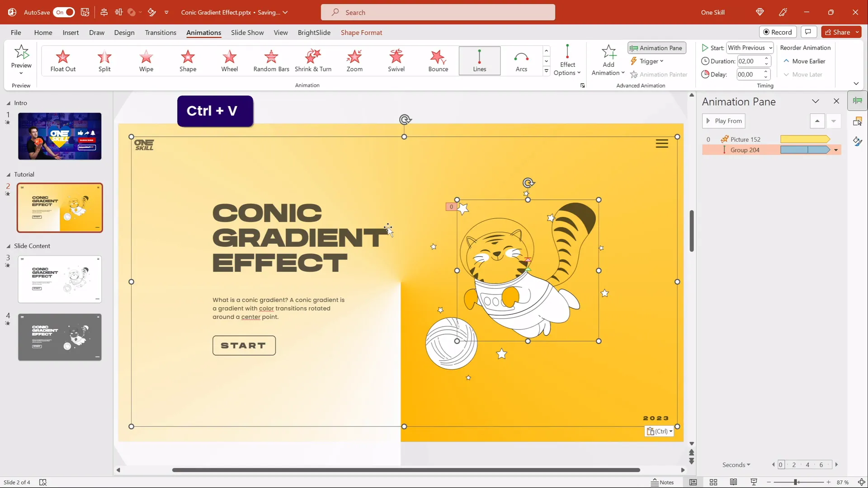Open the Comments pane icon

tap(808, 32)
